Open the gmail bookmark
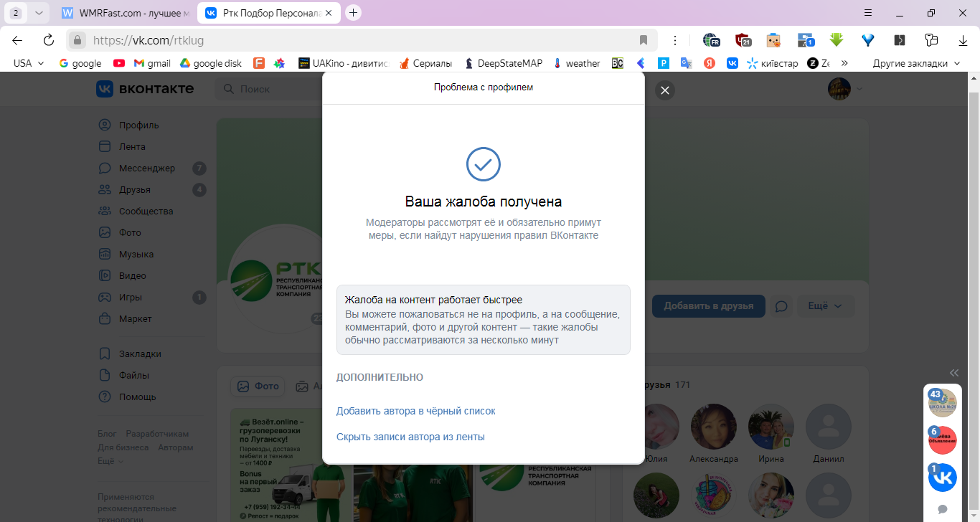Screen dimensions: 980x522 point(152,63)
